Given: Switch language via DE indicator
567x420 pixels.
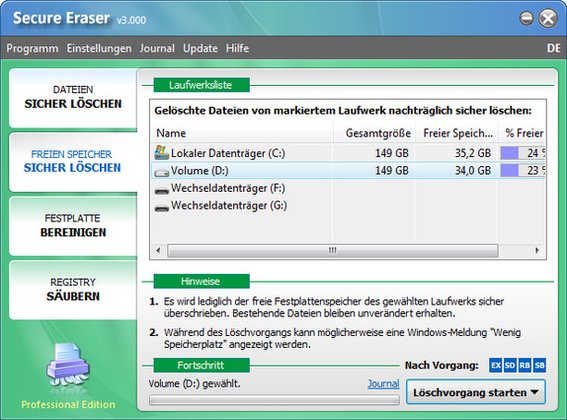Looking at the screenshot, I should pyautogui.click(x=554, y=48).
